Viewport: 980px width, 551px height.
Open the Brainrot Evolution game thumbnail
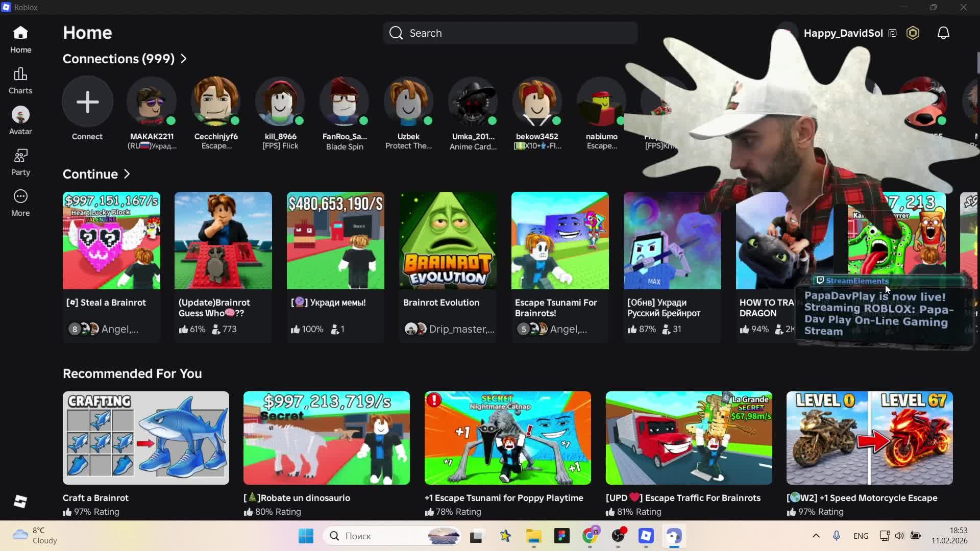(448, 240)
